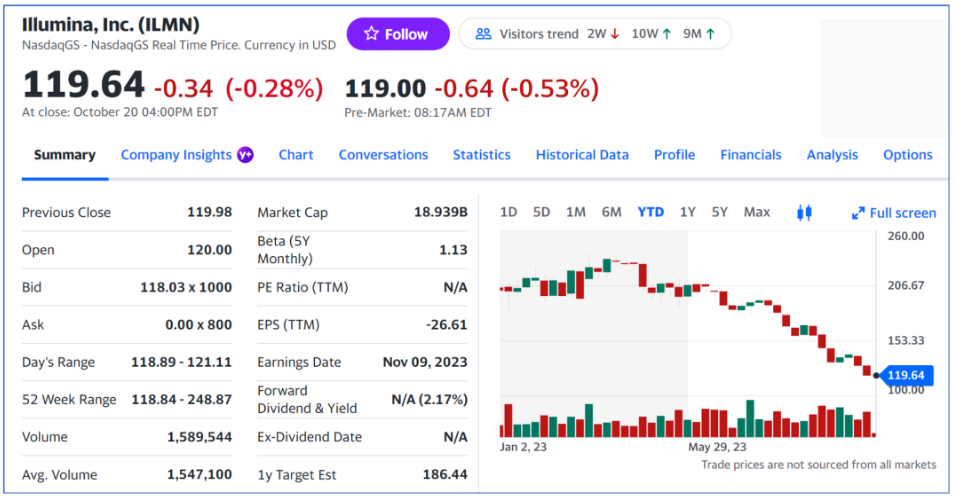Image resolution: width=954 pixels, height=502 pixels.
Task: Click the 119.64 closing price
Action: tap(83, 85)
